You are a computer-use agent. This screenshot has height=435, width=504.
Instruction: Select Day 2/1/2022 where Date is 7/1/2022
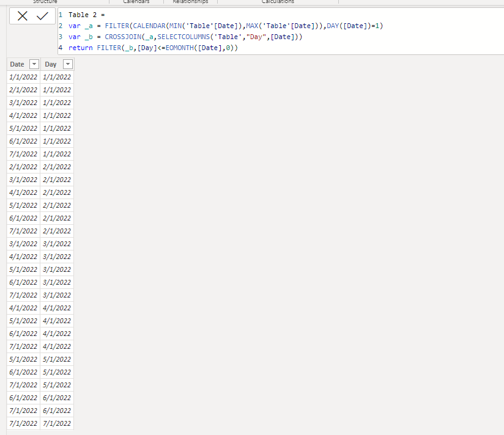tap(57, 231)
